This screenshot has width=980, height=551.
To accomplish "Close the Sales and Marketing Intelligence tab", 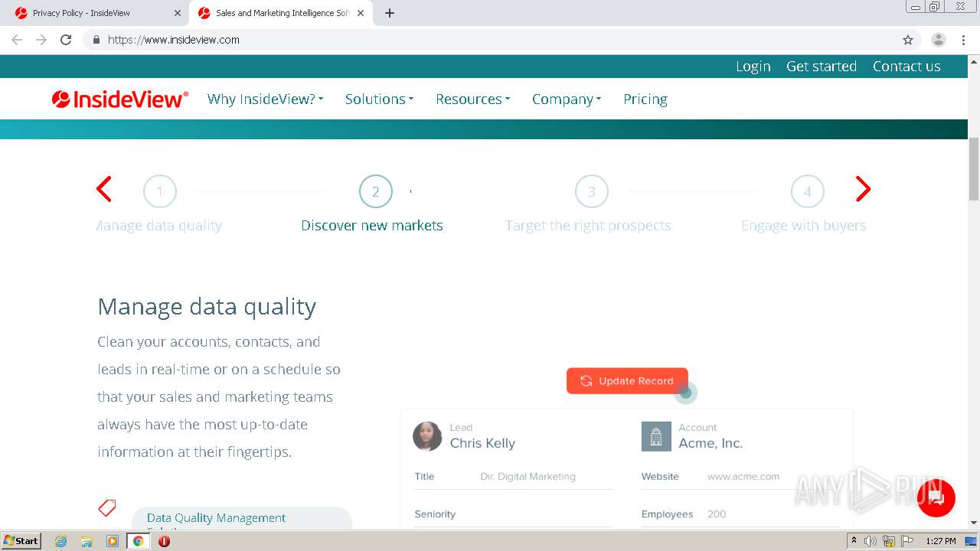I will click(x=361, y=13).
